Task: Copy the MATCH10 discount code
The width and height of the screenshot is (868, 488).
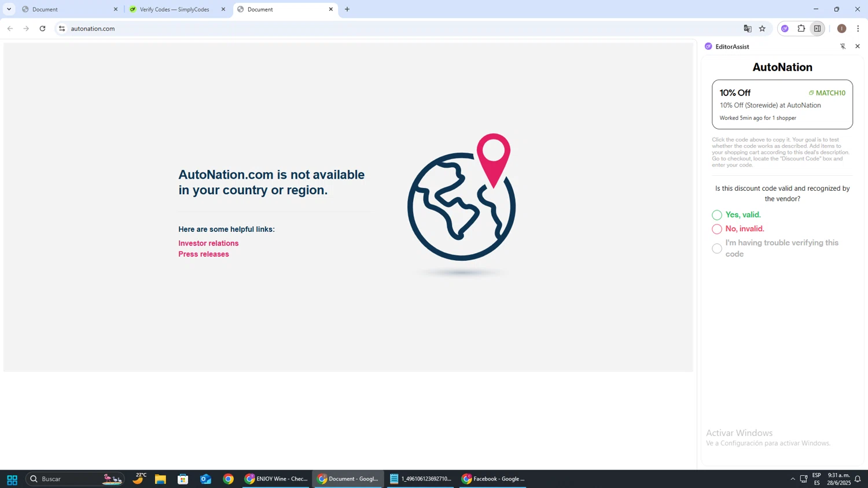Action: point(827,93)
